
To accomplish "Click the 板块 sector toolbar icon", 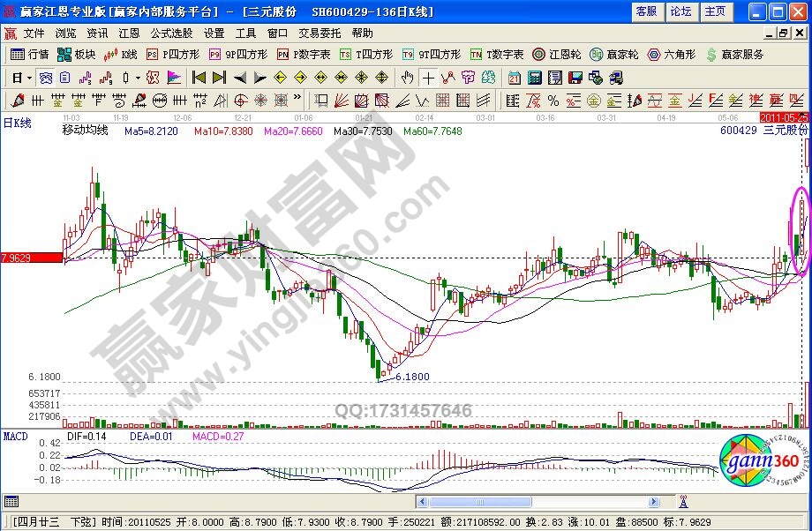I will 77,55.
